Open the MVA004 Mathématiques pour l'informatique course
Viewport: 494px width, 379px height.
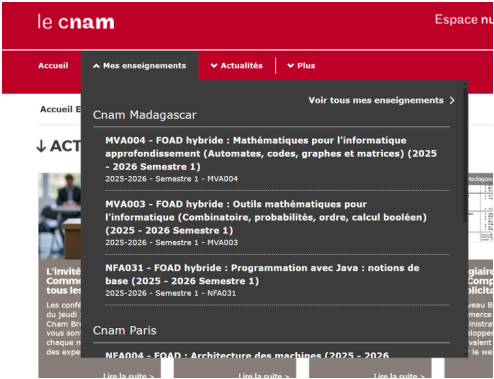pyautogui.click(x=271, y=153)
